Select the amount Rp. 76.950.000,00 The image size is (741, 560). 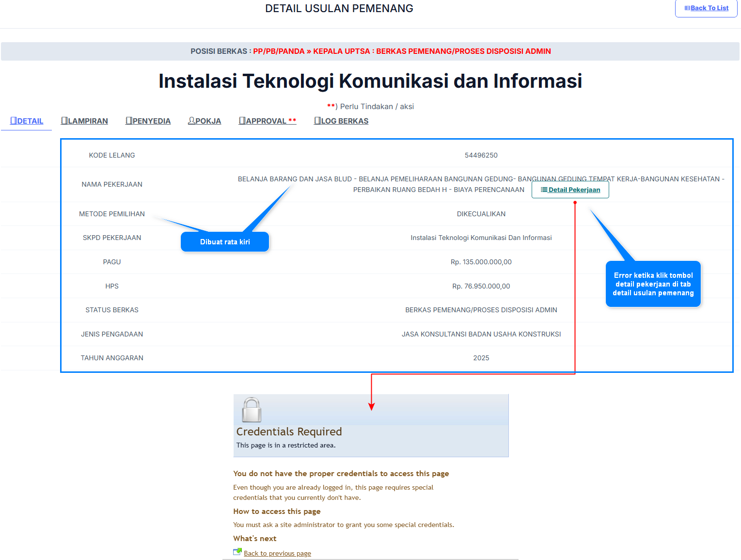pos(481,287)
